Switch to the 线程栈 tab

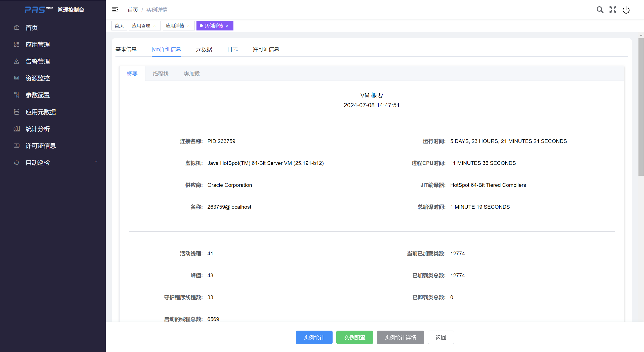[x=160, y=74]
